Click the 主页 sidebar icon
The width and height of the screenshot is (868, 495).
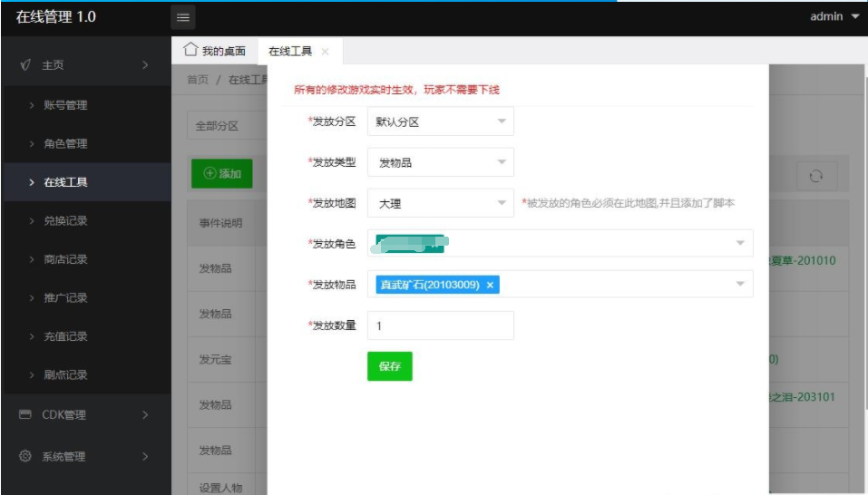click(25, 65)
